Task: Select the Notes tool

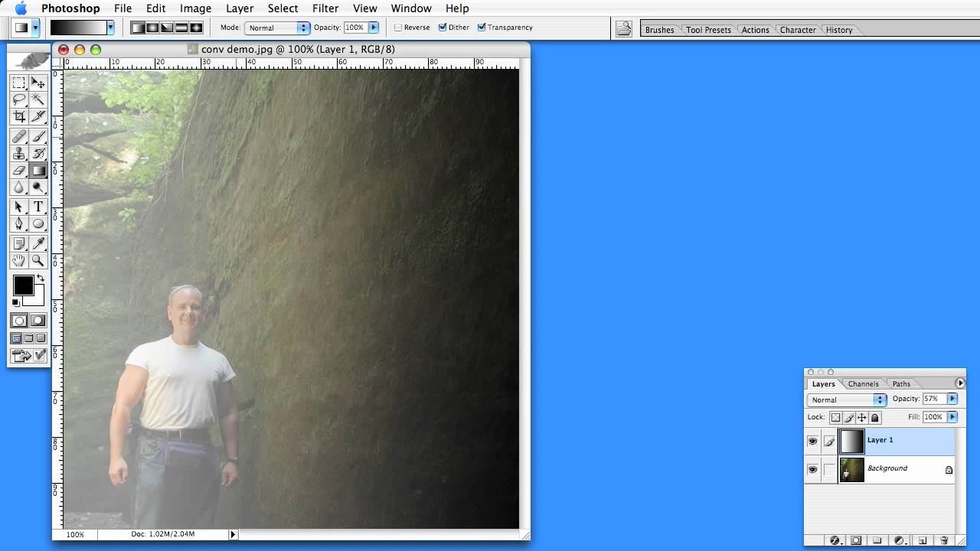Action: [19, 244]
